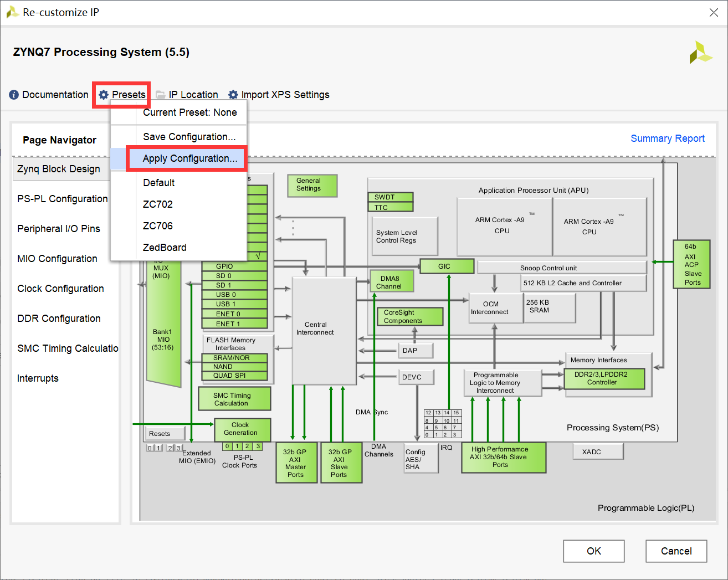Click the GIC block
The image size is (728, 580).
pyautogui.click(x=447, y=266)
